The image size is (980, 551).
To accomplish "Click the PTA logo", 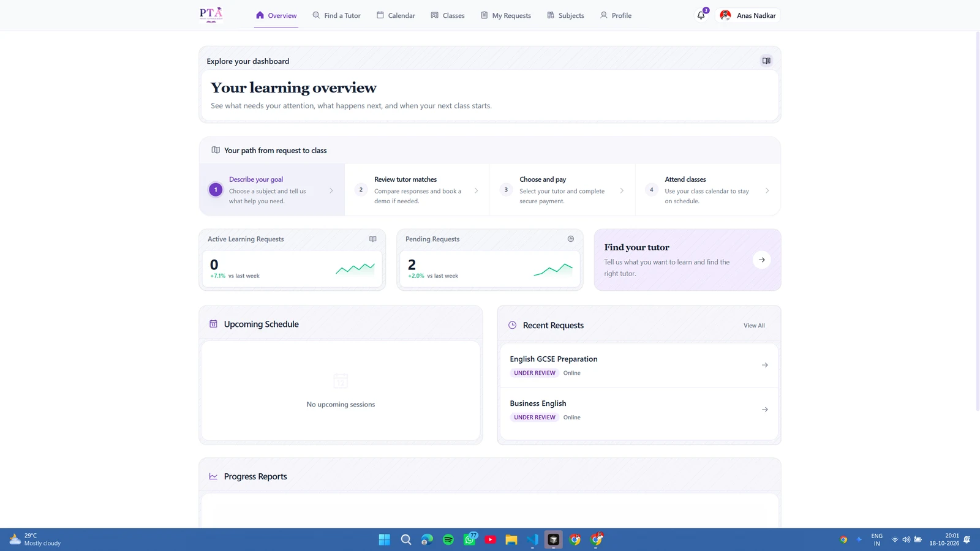I will pyautogui.click(x=211, y=15).
